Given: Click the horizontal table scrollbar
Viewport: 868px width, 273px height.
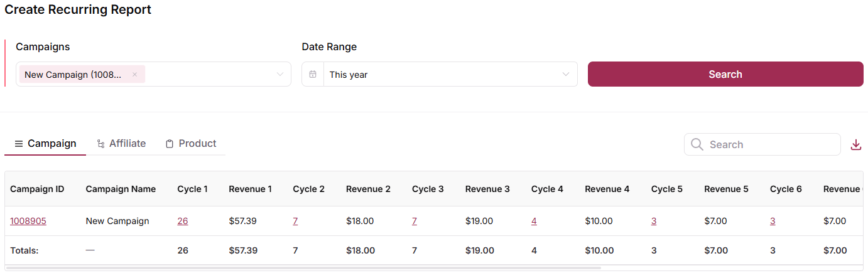Looking at the screenshot, I should [x=303, y=268].
